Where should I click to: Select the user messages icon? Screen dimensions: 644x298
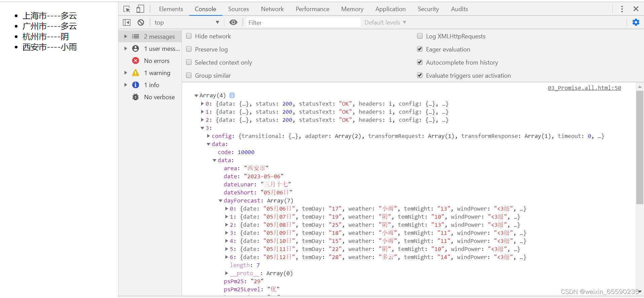[136, 48]
